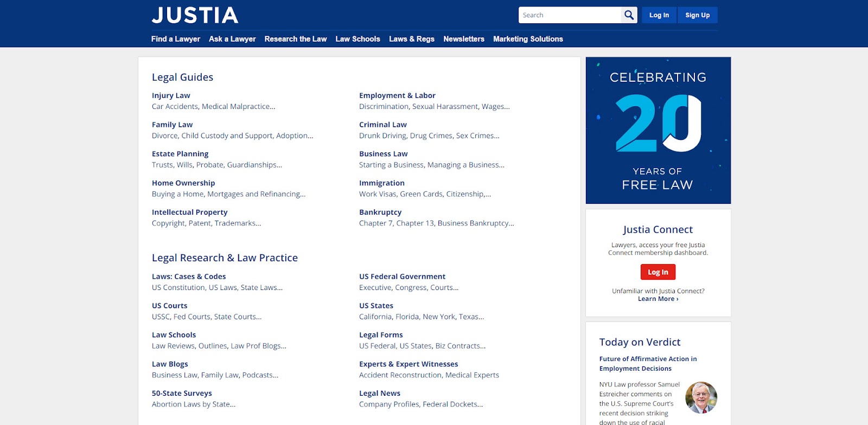Open the Research the Law menu
The height and width of the screenshot is (425, 868).
(296, 39)
